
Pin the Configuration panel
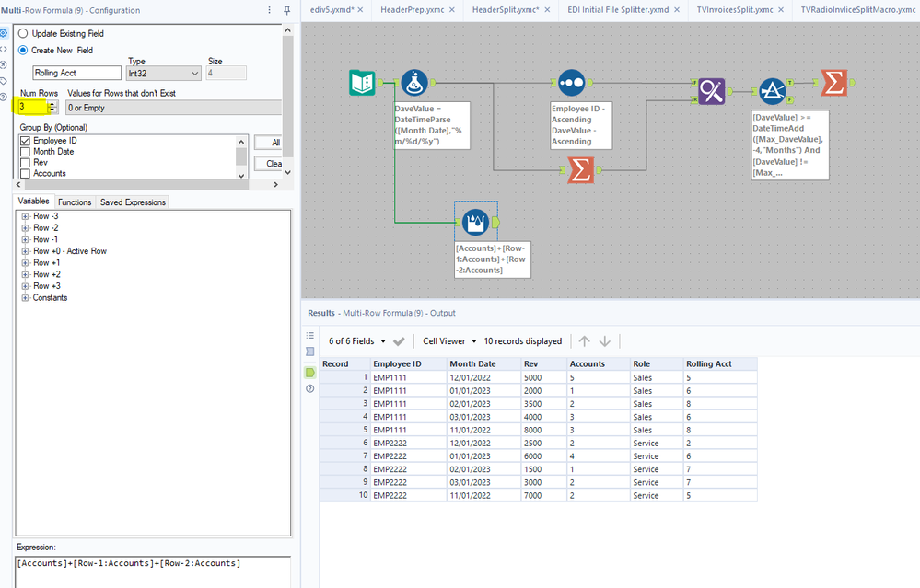(286, 10)
